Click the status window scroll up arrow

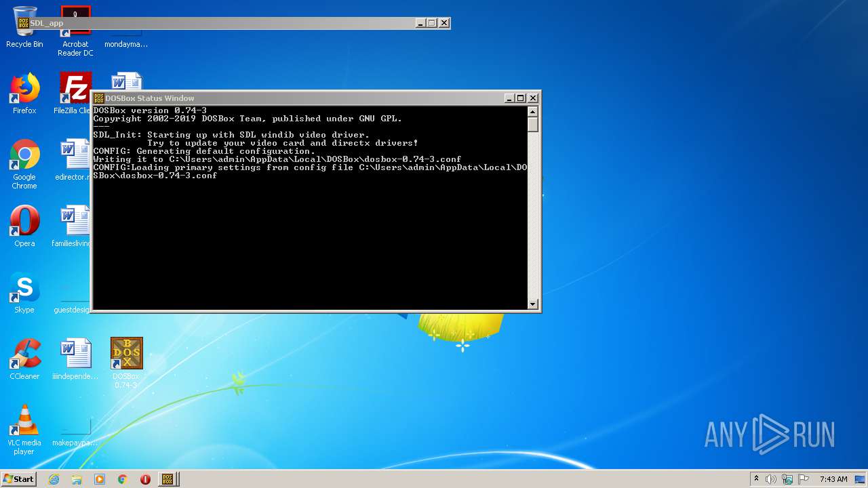point(533,112)
